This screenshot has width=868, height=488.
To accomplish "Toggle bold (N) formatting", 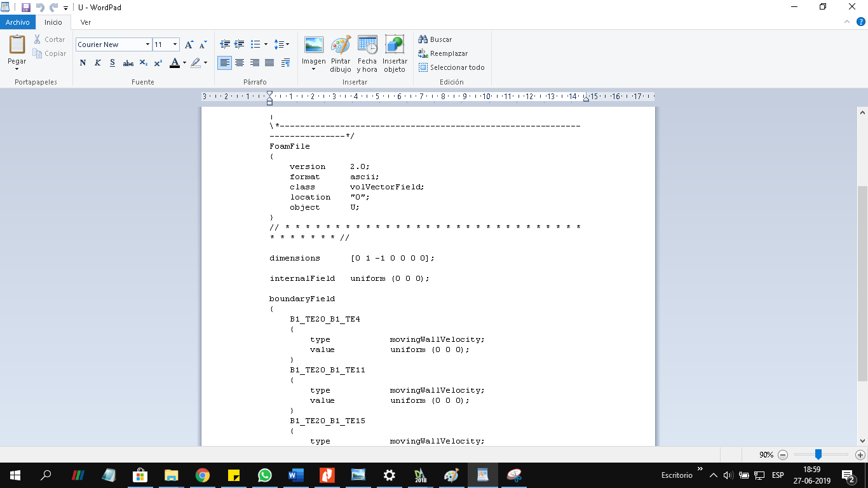I will tap(83, 63).
